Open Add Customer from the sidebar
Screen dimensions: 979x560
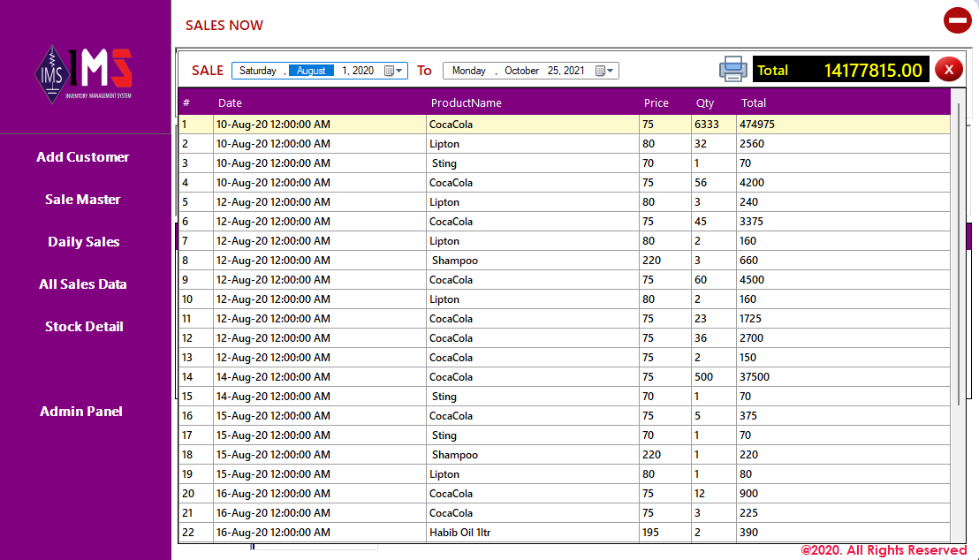pos(83,156)
